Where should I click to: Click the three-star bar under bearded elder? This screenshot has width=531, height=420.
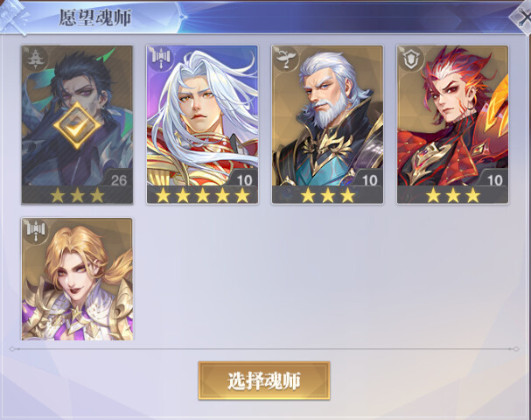pos(327,195)
